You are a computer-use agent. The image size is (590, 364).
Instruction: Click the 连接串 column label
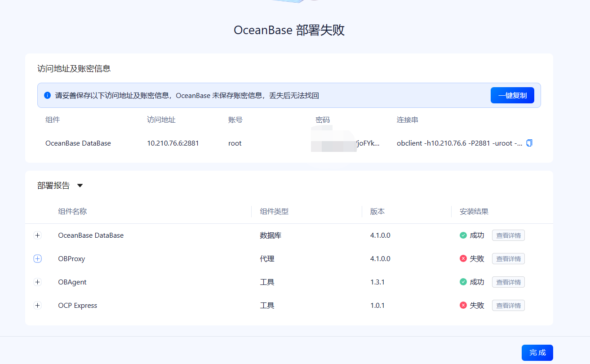(x=408, y=120)
